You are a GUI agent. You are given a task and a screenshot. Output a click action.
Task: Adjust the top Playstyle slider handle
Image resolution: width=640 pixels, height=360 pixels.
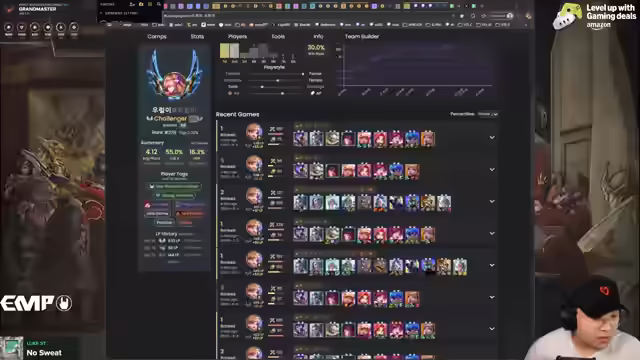[x=302, y=74]
